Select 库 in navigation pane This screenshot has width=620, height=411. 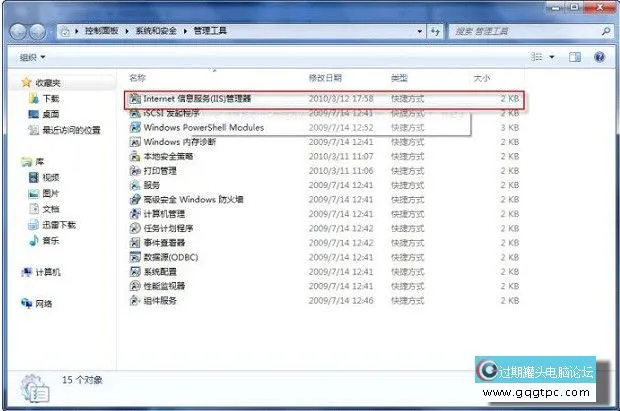(x=40, y=162)
